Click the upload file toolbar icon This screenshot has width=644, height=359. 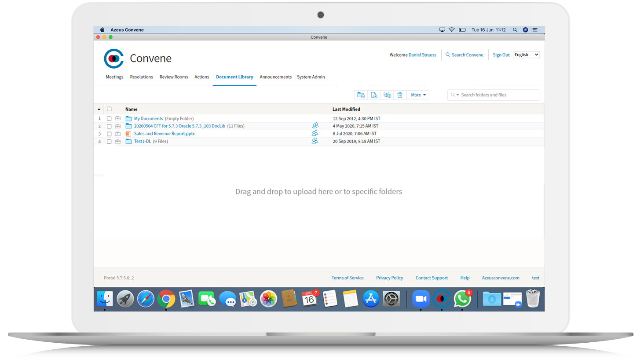click(374, 95)
